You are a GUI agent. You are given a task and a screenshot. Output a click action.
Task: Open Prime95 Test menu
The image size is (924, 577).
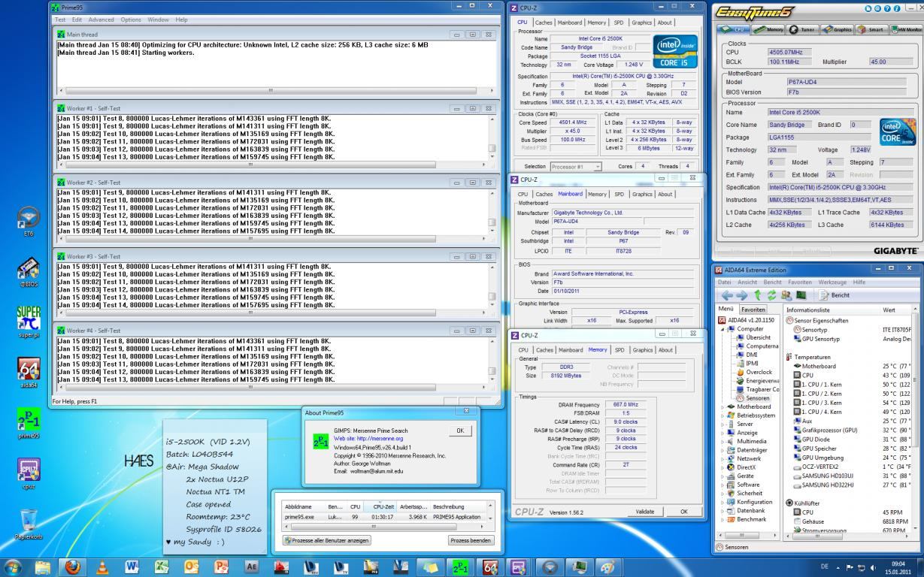click(x=60, y=19)
